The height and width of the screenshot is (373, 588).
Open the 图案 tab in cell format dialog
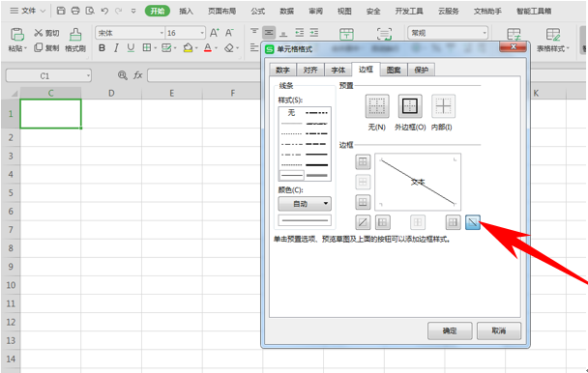pos(394,71)
